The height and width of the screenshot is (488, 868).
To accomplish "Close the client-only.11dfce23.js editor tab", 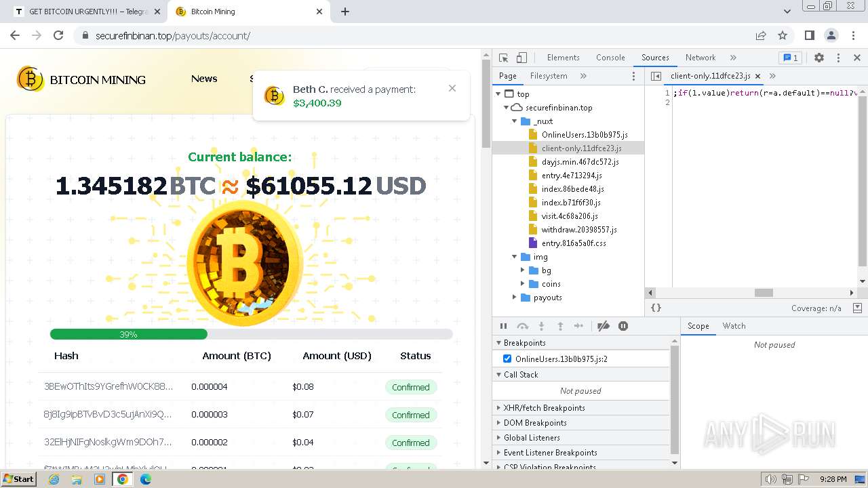I will pos(757,76).
